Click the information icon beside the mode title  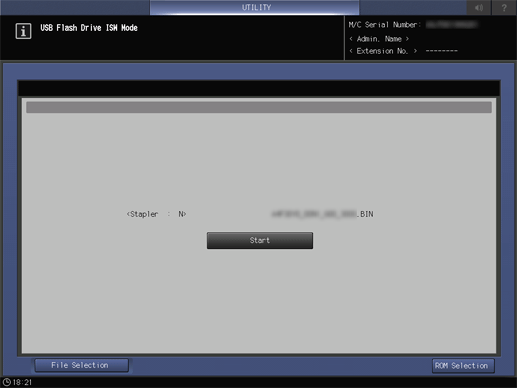tap(23, 31)
